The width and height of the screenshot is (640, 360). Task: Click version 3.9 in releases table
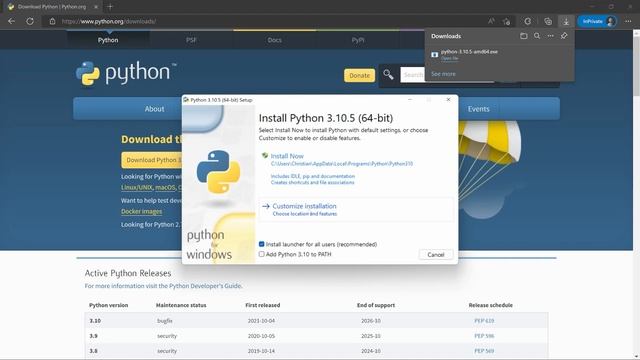93,336
